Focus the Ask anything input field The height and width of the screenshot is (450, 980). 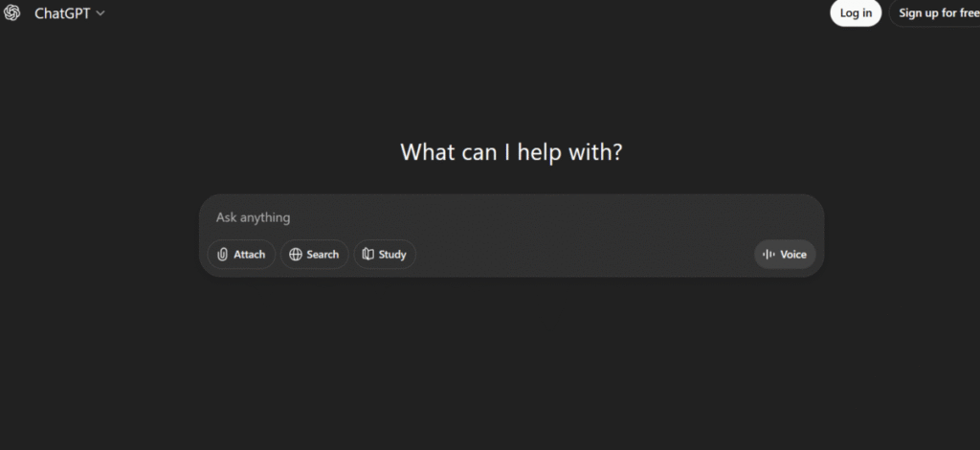point(511,217)
